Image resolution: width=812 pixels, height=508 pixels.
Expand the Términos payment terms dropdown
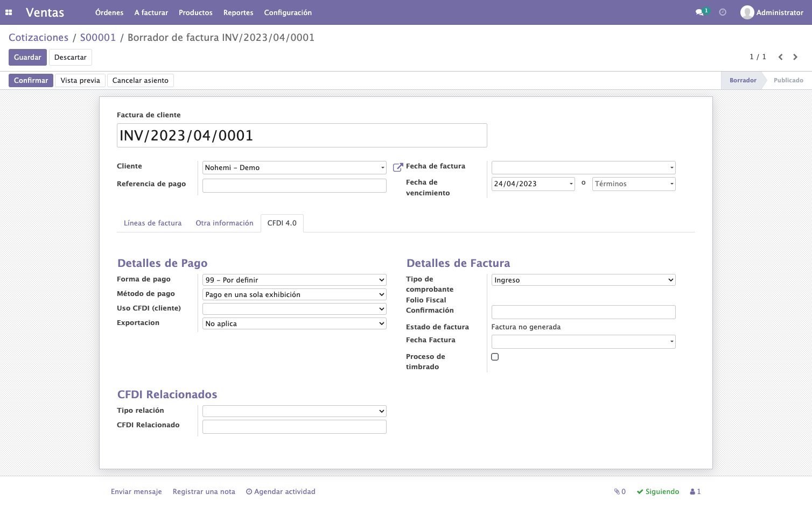pos(634,184)
